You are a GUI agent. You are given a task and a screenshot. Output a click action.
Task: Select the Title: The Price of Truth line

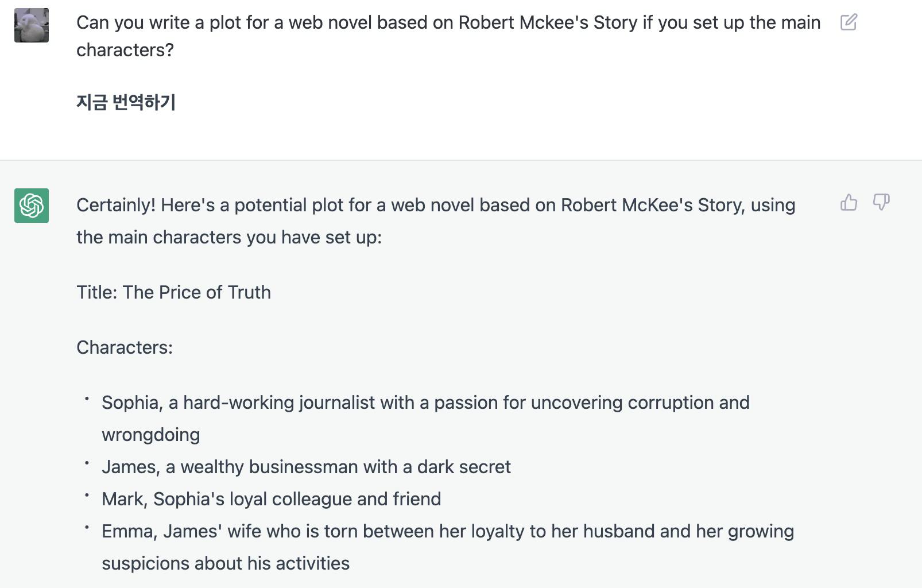click(x=173, y=292)
